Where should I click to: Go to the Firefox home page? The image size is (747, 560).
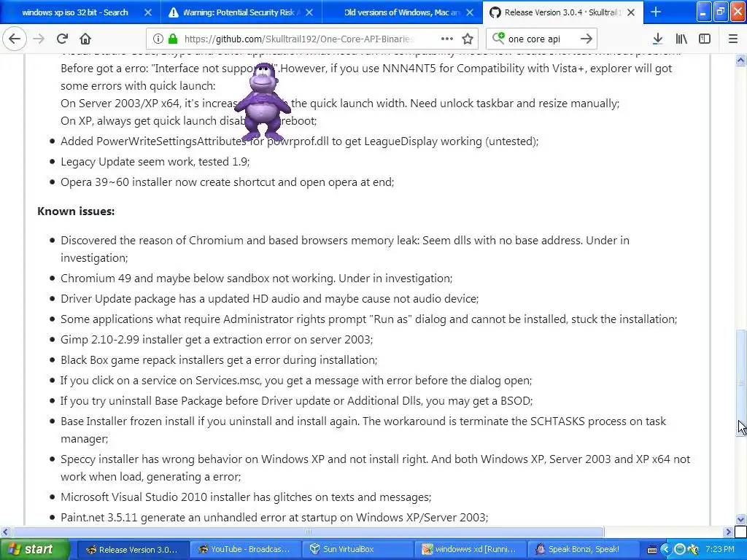pyautogui.click(x=85, y=39)
